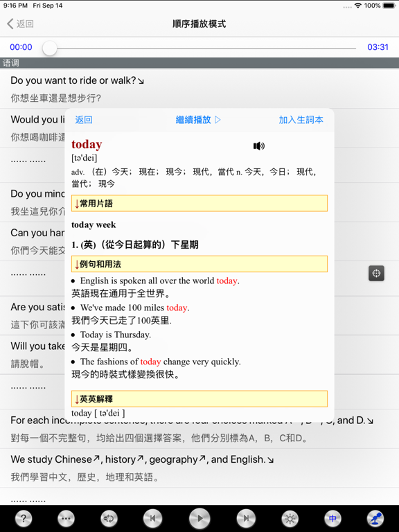Tap 繼續播放 to resume playback
This screenshot has width=399, height=532.
pos(198,120)
